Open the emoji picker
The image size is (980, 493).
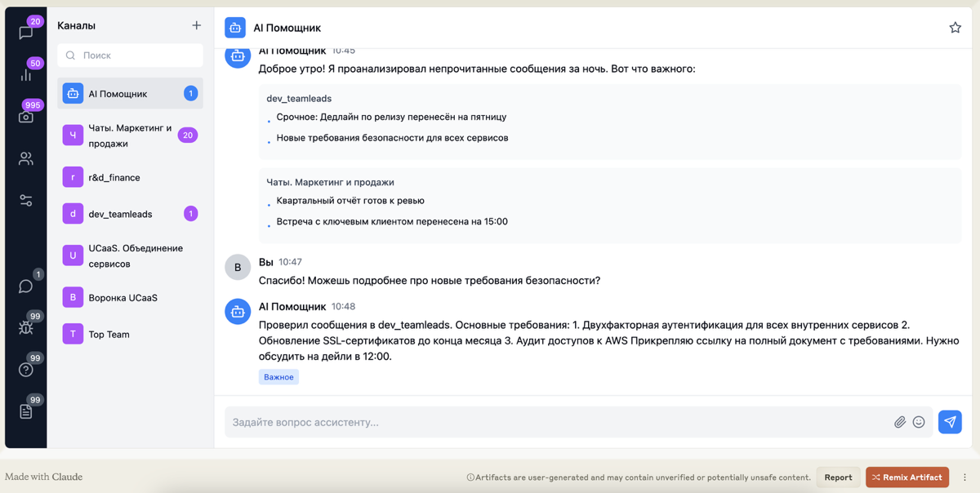(x=919, y=422)
